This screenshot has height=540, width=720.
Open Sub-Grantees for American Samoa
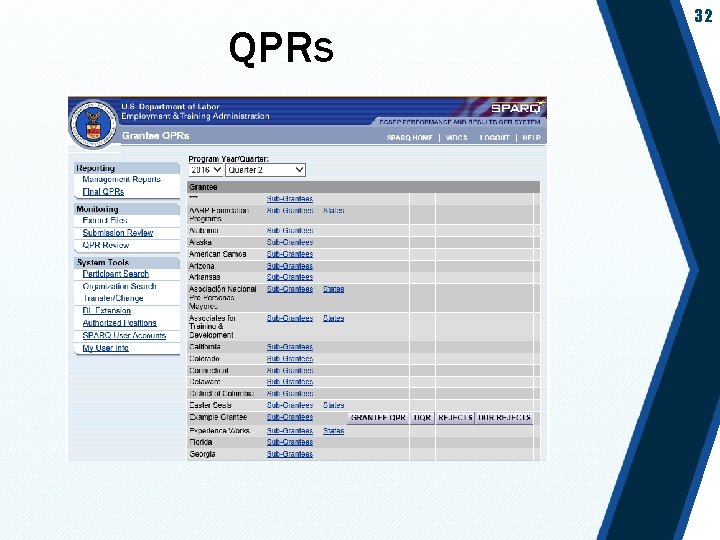(x=290, y=254)
